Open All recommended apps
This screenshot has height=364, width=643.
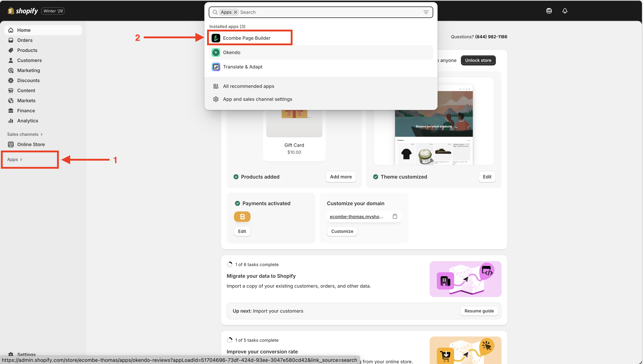tap(248, 86)
